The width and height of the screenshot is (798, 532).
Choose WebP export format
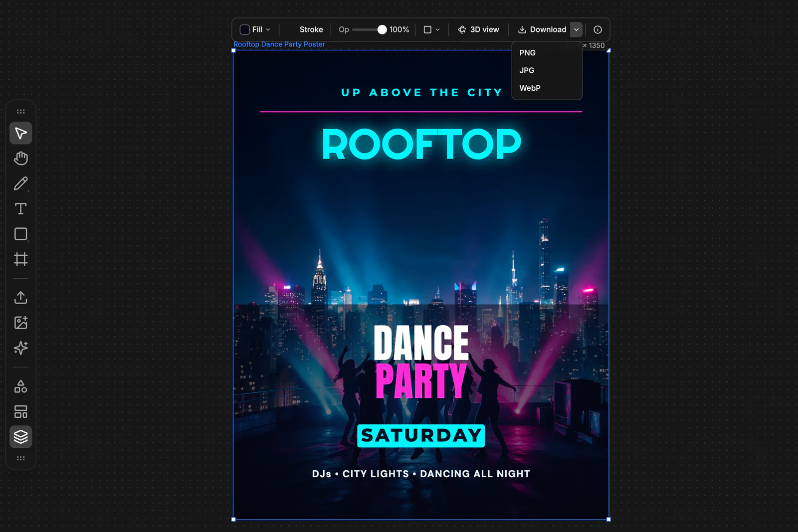coord(547,88)
